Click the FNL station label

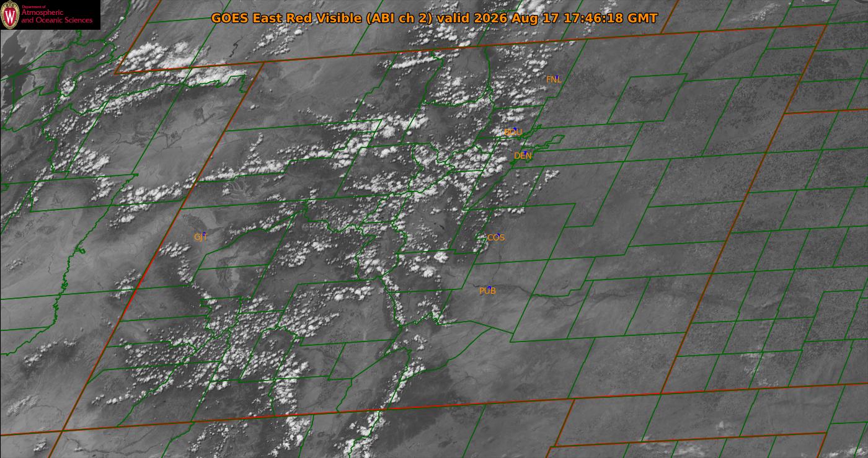554,79
